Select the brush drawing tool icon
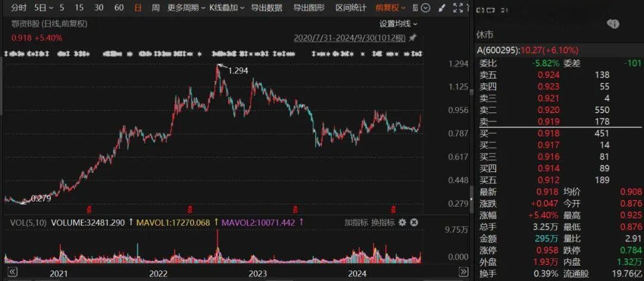 441,7
